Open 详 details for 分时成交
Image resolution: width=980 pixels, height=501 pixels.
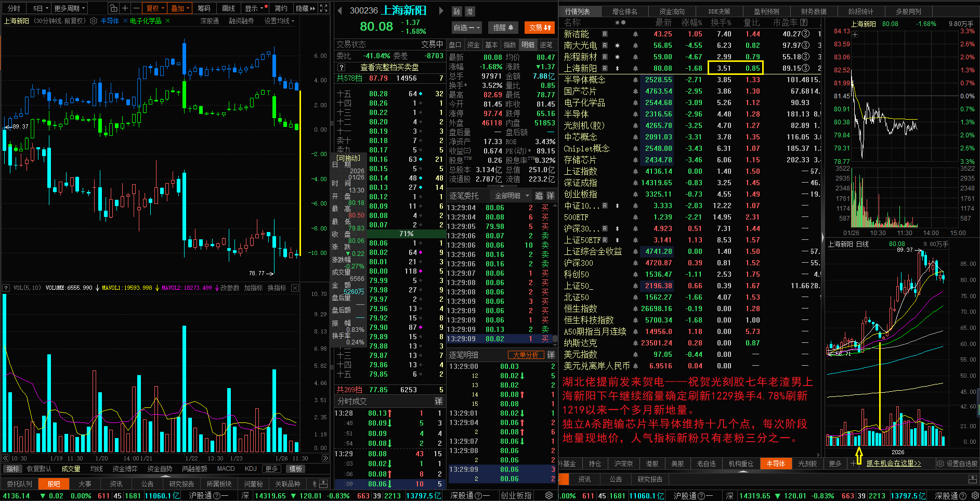438,401
